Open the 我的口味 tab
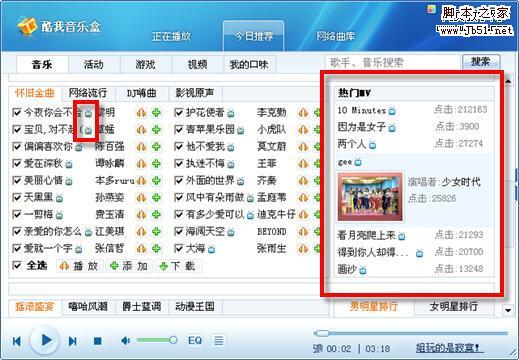519x360 pixels. [x=249, y=64]
